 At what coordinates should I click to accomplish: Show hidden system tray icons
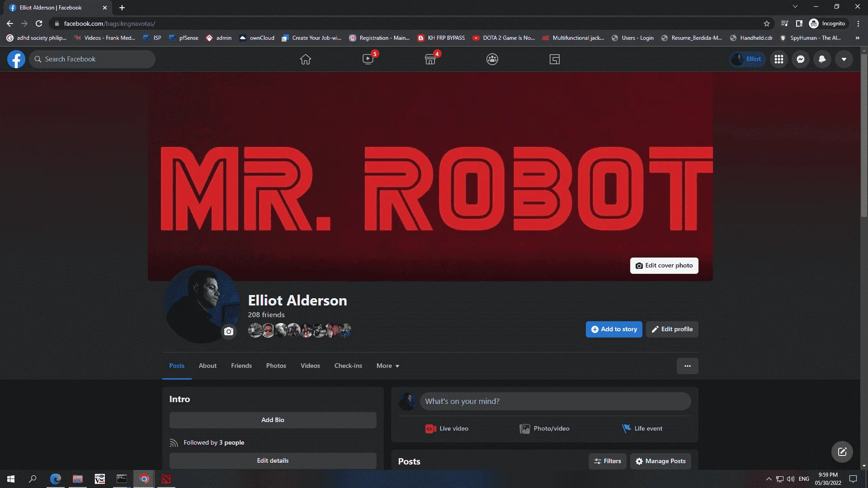click(769, 479)
